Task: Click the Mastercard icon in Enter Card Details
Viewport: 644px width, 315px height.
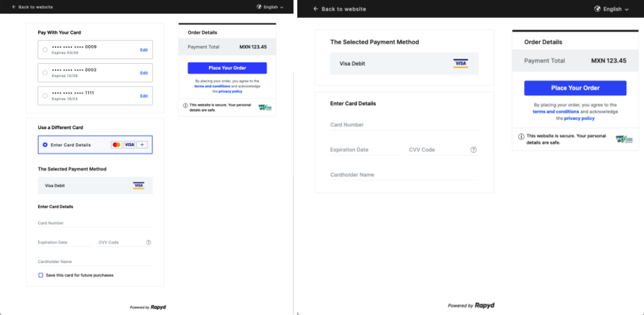Action: (116, 145)
